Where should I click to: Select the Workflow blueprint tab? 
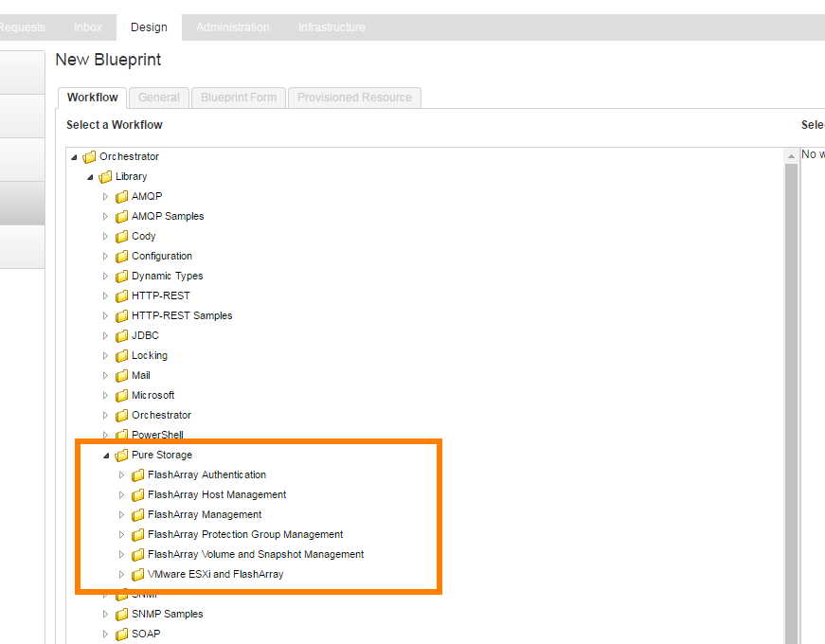[93, 98]
